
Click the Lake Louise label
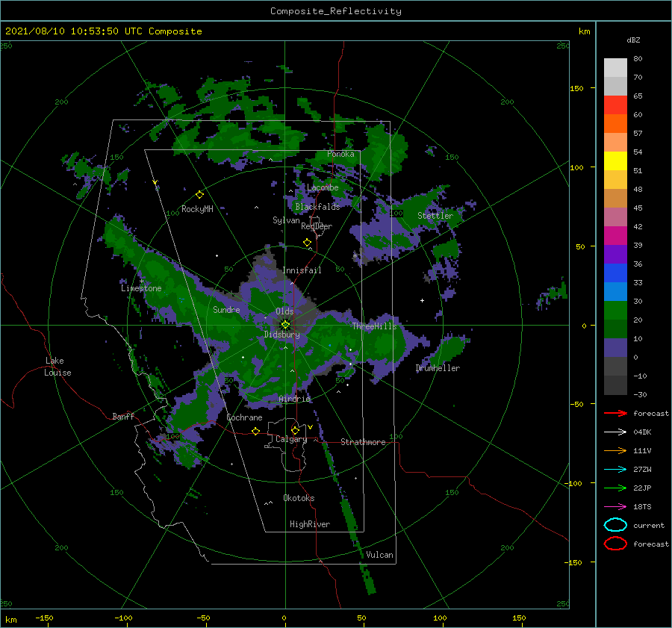click(57, 367)
